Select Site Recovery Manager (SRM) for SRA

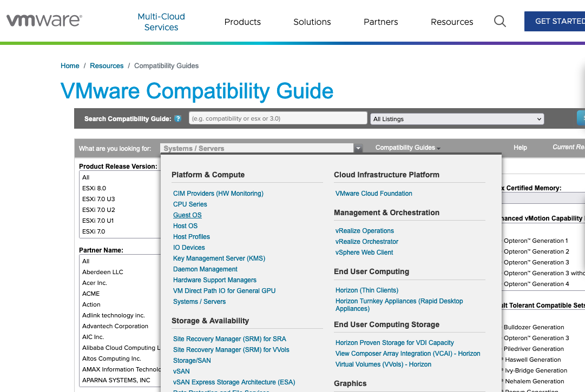coord(229,338)
